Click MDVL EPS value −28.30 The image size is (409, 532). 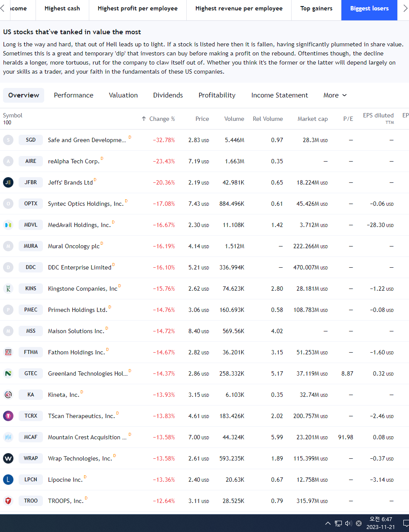click(x=380, y=225)
